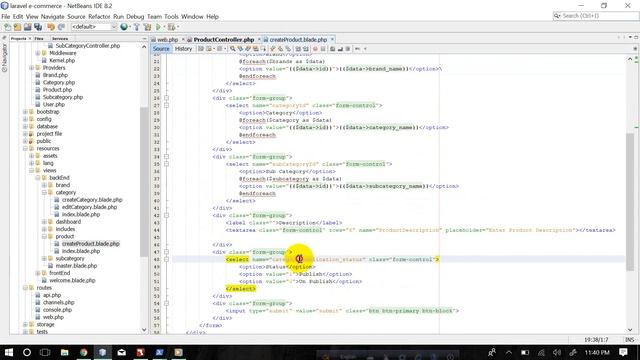Click the editor Find Selection magnifier icon
This screenshot has height=360, width=640.
tap(233, 49)
